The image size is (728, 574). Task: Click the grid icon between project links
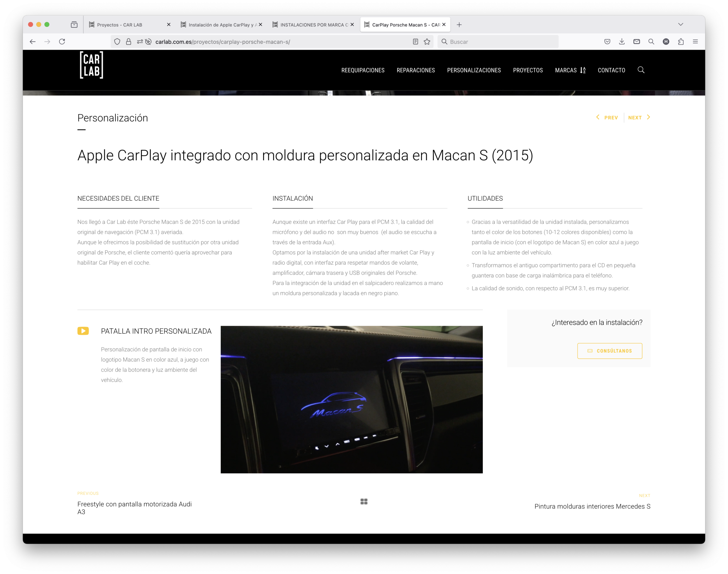tap(364, 502)
